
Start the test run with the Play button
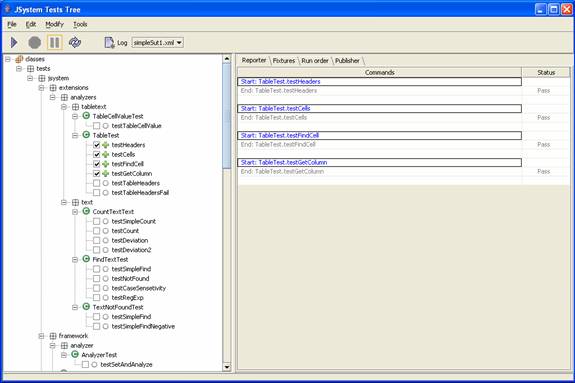[14, 43]
